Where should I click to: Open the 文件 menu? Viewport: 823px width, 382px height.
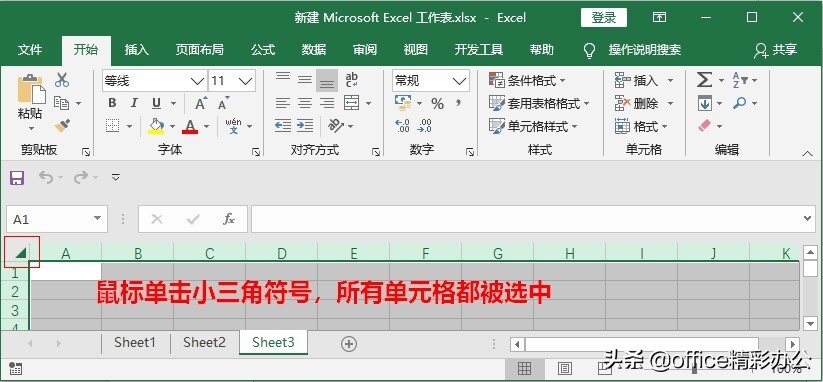[30, 50]
